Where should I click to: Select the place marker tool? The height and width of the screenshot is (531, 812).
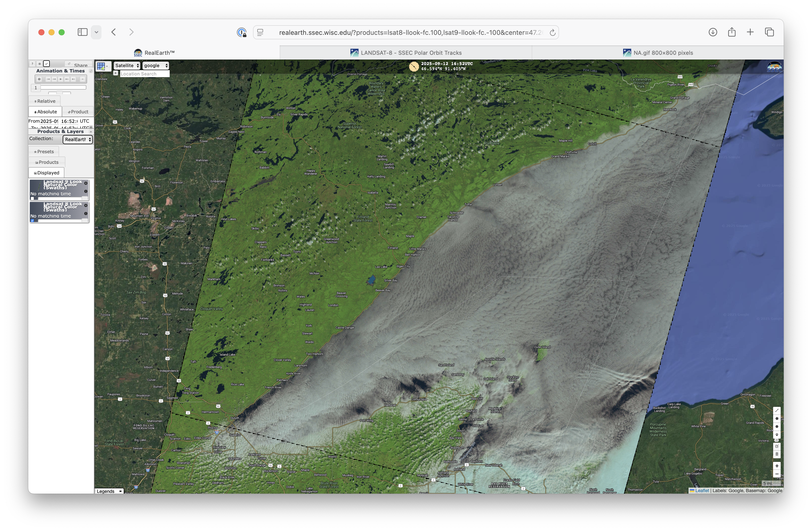[777, 435]
